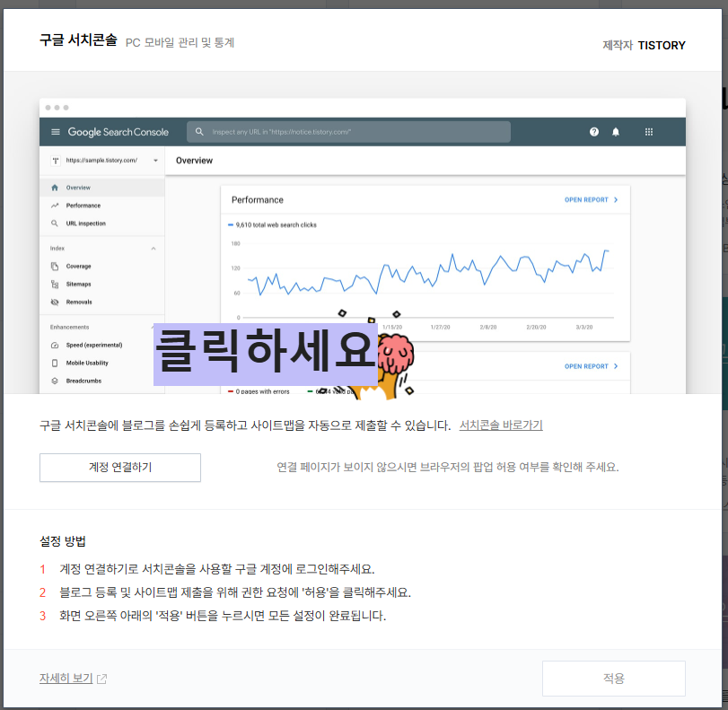Click the '설정 방법' heading
This screenshot has height=710, width=728.
(x=63, y=541)
